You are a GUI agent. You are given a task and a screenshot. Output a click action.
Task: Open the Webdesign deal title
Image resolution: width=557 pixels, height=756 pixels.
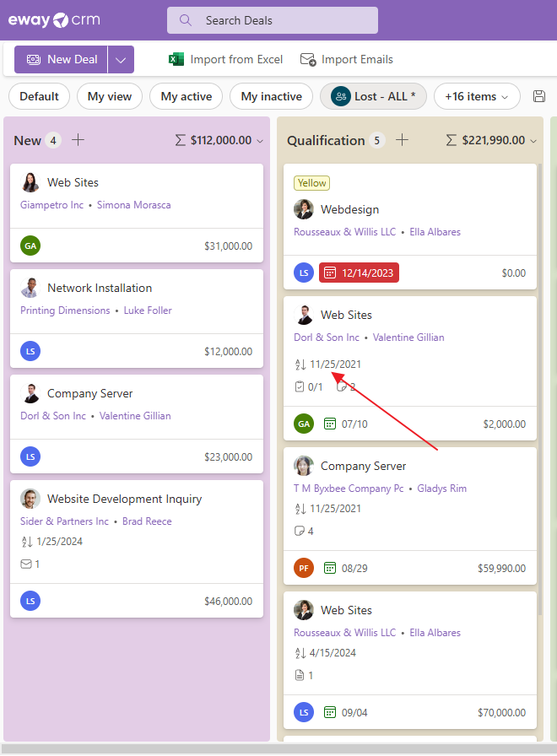349,210
